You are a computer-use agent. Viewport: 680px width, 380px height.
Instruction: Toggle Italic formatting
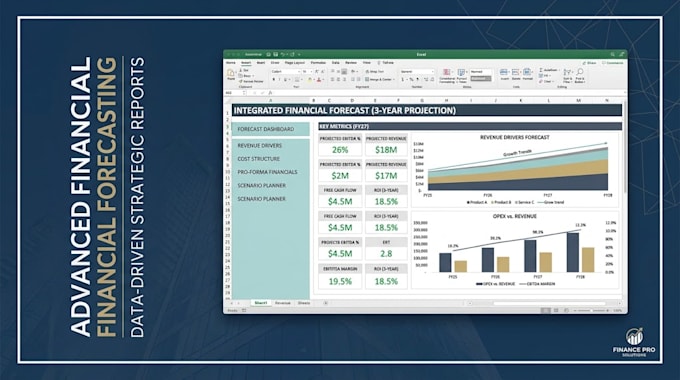coord(279,79)
